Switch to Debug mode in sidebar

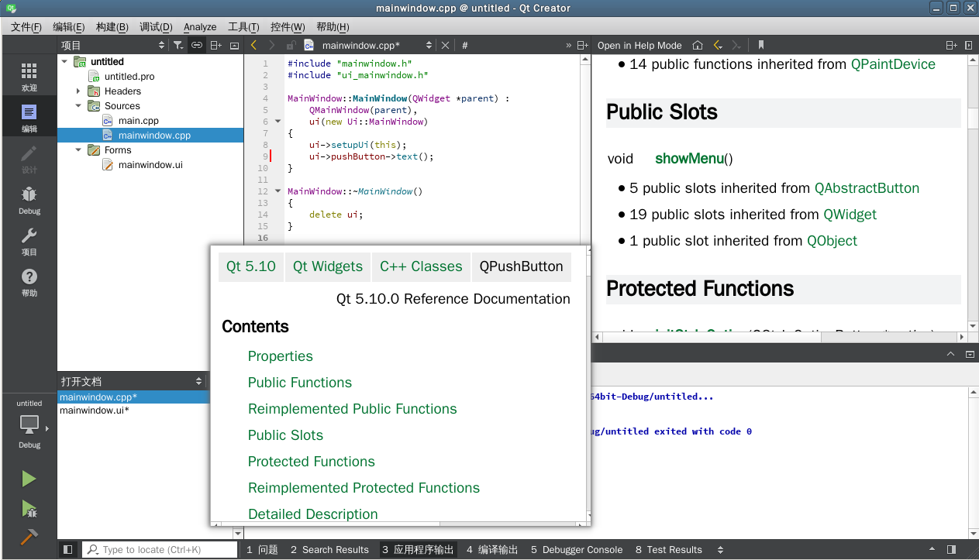coord(29,200)
